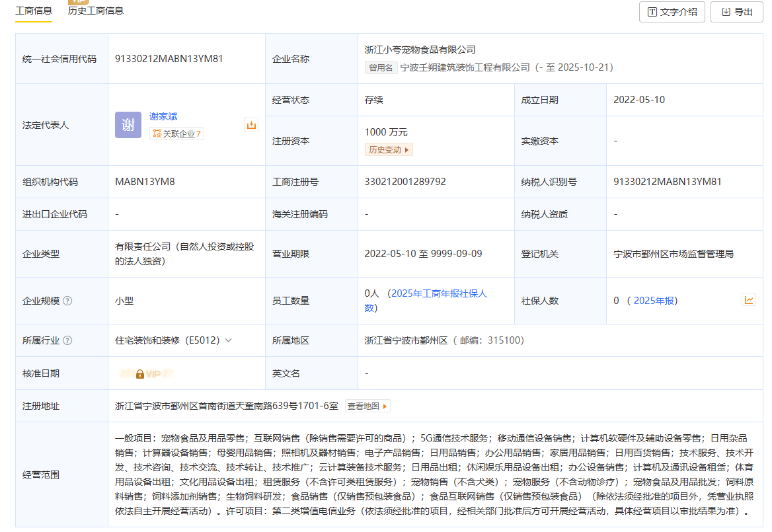Screen dimensions: 772x532
Task: Click the 曾用名 former name tag
Action: [381, 67]
